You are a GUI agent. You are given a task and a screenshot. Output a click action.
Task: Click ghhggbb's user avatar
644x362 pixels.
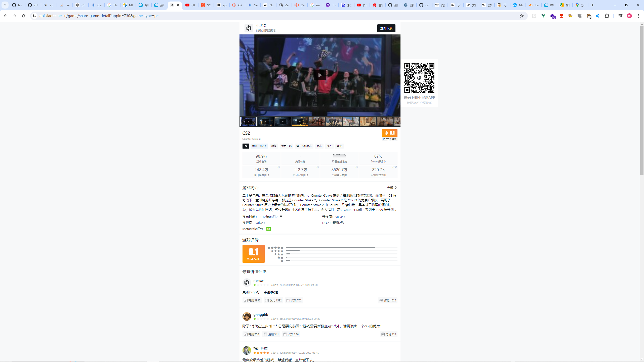(x=247, y=316)
